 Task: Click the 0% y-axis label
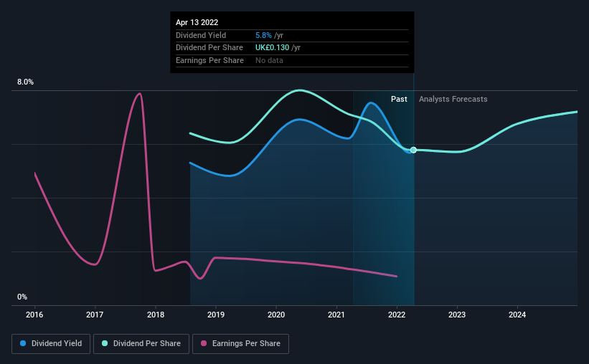point(22,297)
